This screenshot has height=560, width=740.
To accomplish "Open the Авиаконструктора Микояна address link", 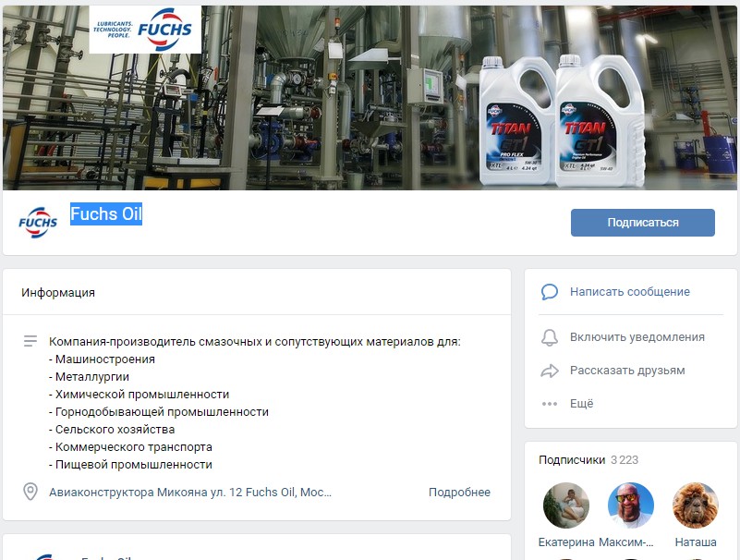I will [x=190, y=492].
